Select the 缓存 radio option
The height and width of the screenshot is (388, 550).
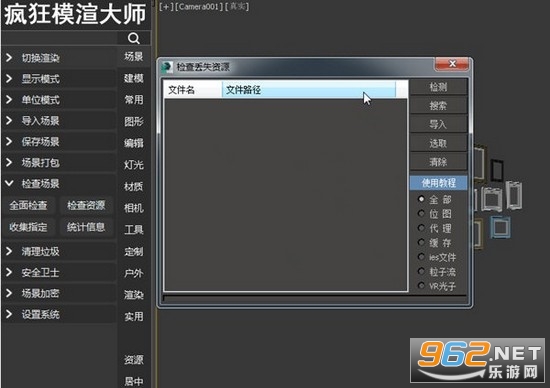tap(421, 242)
